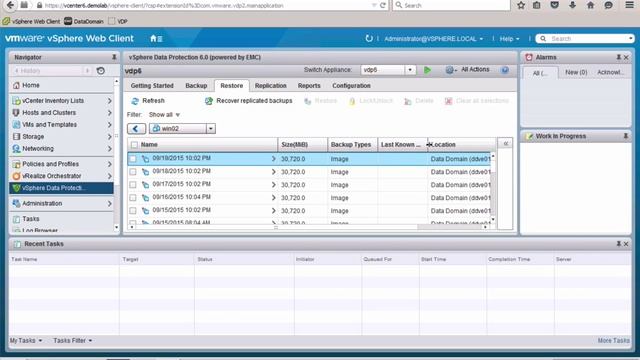Open the win02 dropdown arrow
Image resolution: width=640 pixels, height=360 pixels.
(211, 129)
